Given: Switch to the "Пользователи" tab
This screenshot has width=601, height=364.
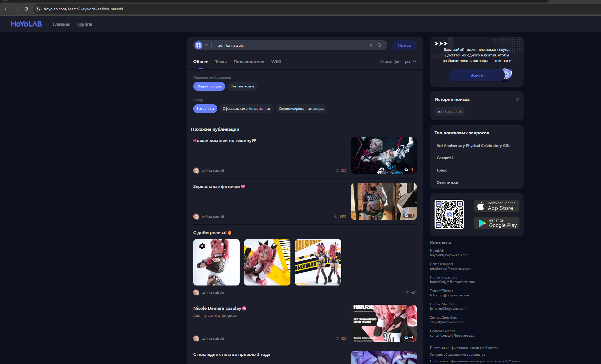Looking at the screenshot, I should 249,62.
